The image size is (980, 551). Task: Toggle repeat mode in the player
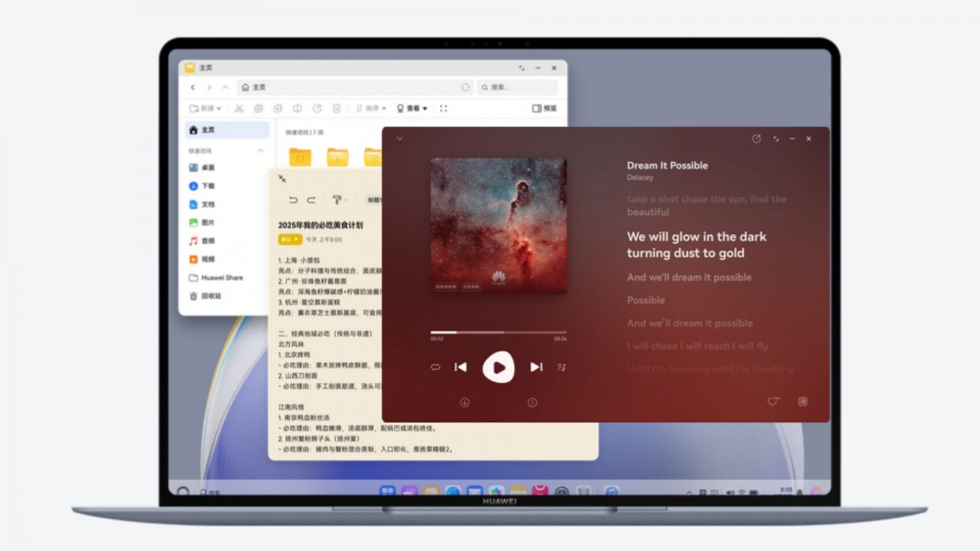pyautogui.click(x=435, y=367)
